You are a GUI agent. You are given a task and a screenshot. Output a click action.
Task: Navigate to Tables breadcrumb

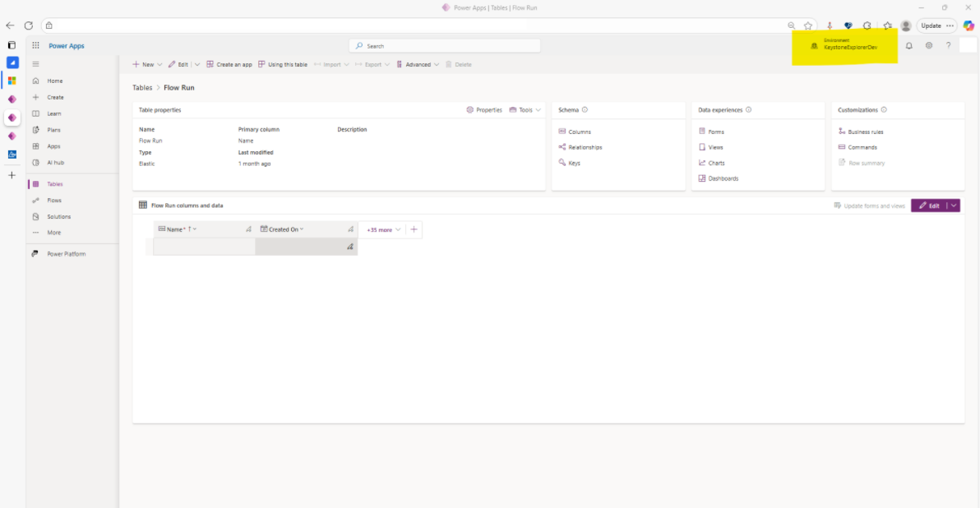point(142,87)
